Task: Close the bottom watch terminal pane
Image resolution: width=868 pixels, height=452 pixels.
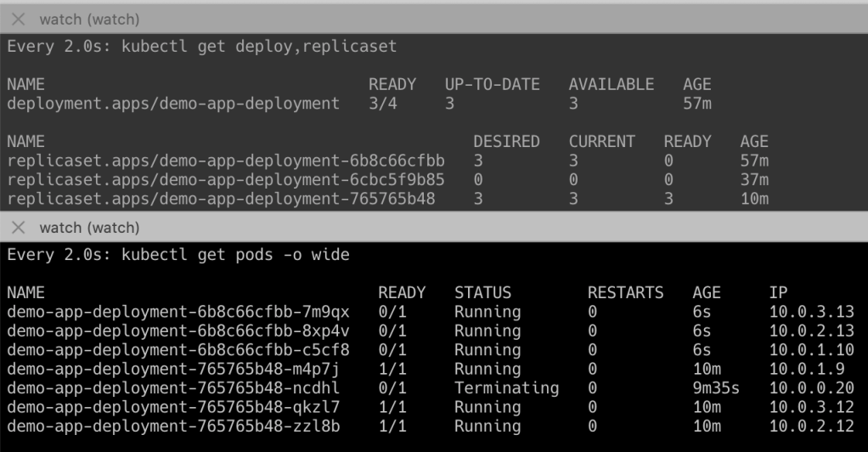Action: [20, 229]
